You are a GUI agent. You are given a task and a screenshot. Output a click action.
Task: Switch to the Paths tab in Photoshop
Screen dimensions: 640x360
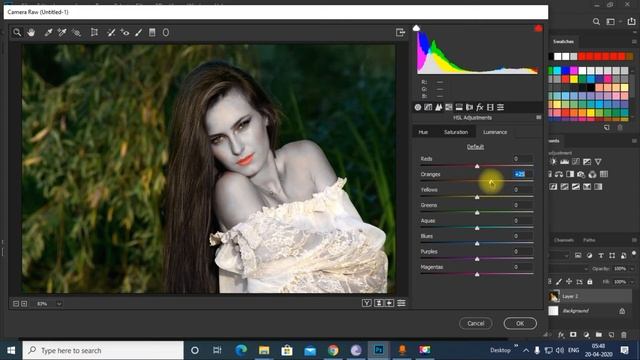tap(589, 240)
